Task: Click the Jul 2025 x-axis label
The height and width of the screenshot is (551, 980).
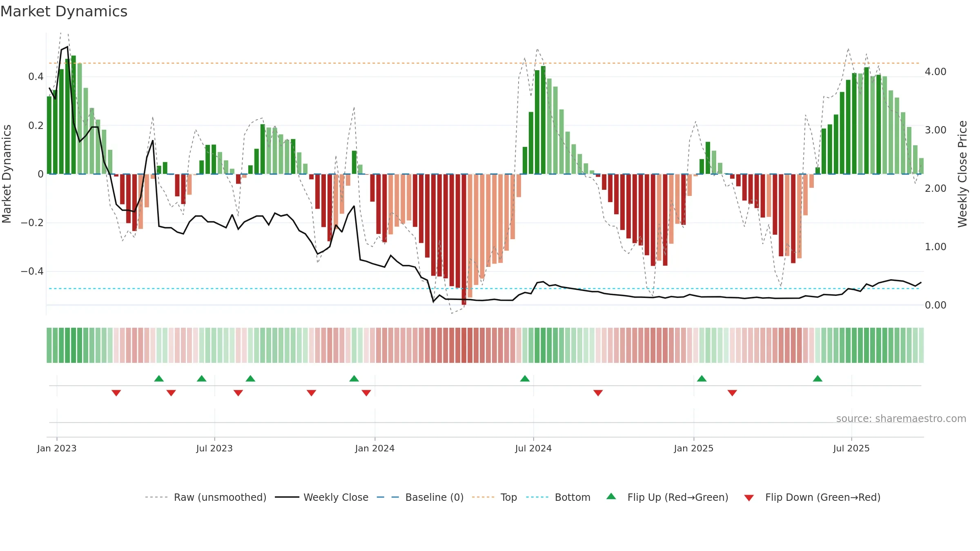Action: coord(851,448)
